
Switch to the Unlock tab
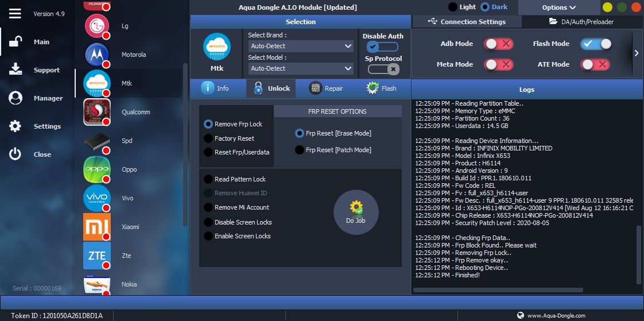point(271,88)
